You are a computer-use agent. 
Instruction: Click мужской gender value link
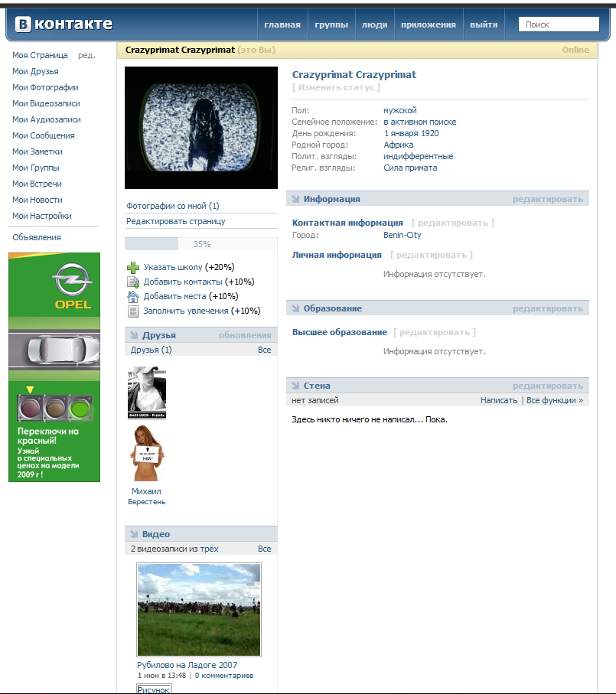(399, 110)
